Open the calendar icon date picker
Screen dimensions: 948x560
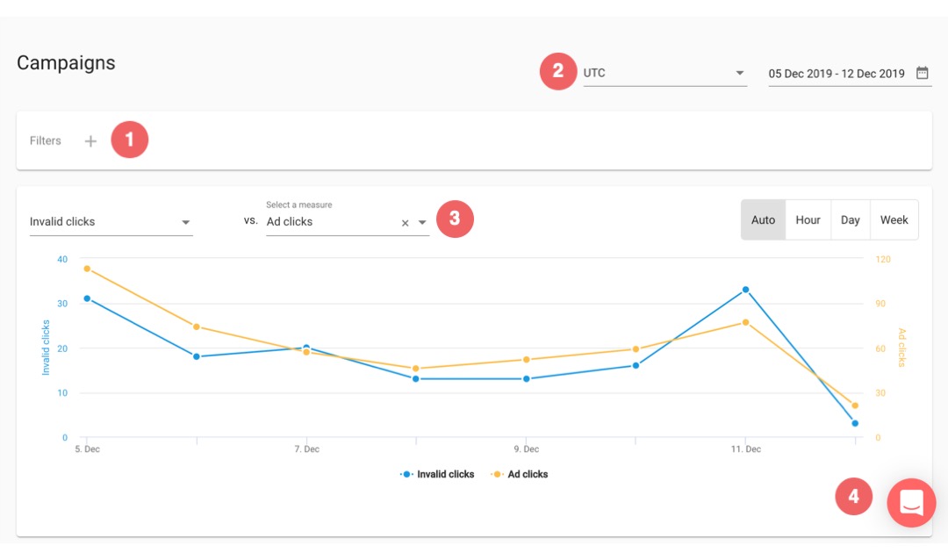[x=922, y=73]
